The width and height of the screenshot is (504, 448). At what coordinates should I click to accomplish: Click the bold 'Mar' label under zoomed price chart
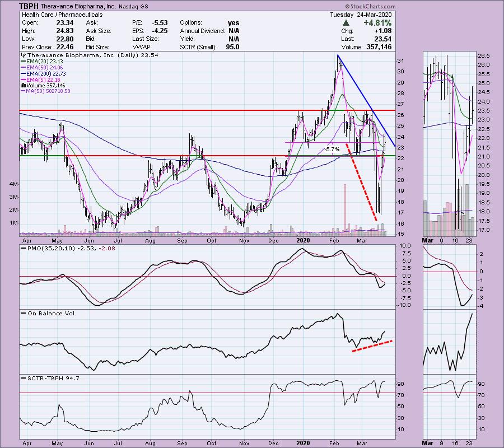[428, 240]
